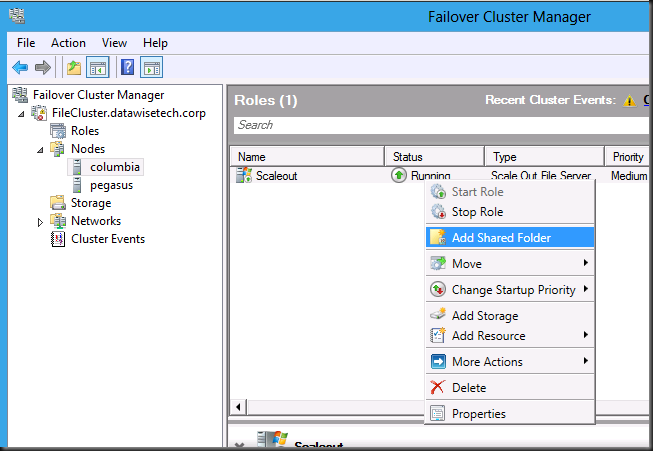This screenshot has width=653, height=451.
Task: Click the warning triangle by Recent Cluster Events
Action: pyautogui.click(x=629, y=100)
